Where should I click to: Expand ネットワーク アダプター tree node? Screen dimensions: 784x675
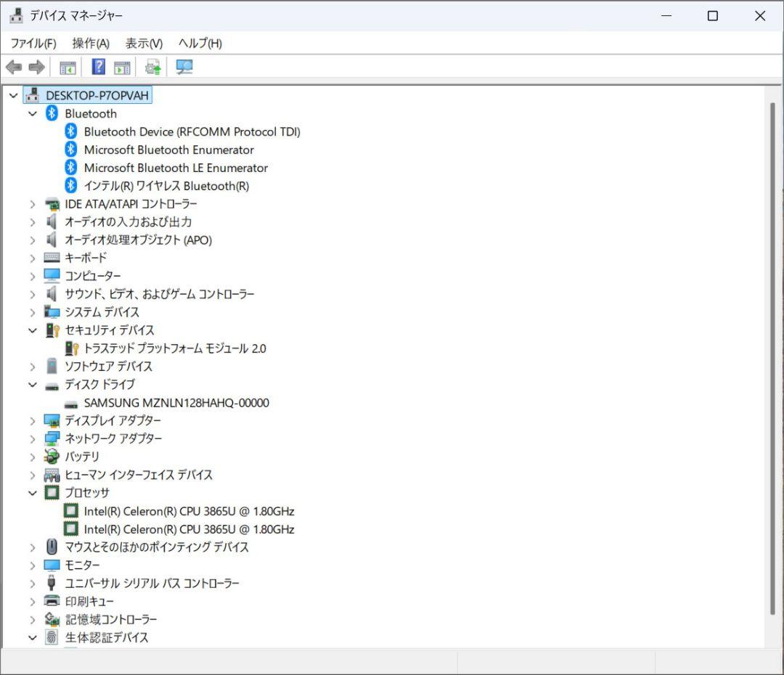click(x=32, y=438)
